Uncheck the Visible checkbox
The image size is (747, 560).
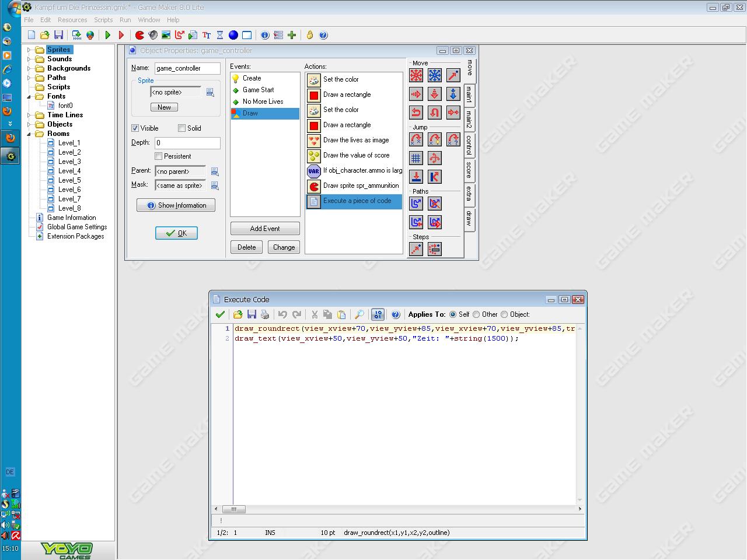pos(135,128)
